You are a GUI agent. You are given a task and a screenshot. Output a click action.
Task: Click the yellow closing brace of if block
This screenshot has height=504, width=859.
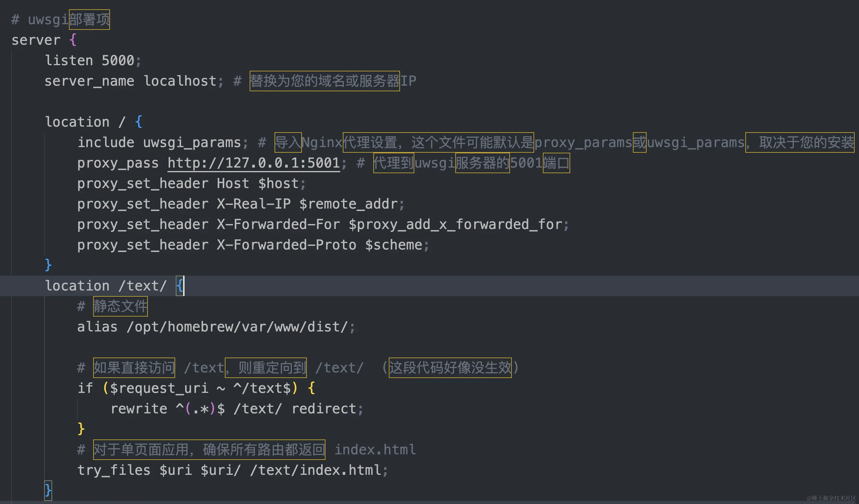(x=81, y=429)
